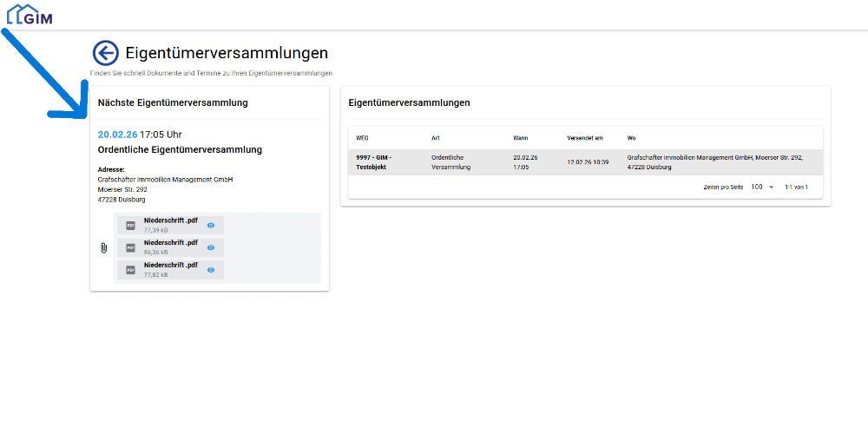Open the Zeilen pro Seite dropdown

point(763,187)
